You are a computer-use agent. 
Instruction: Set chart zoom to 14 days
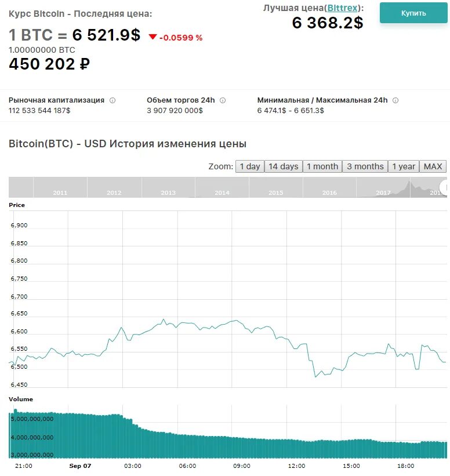[x=283, y=166]
